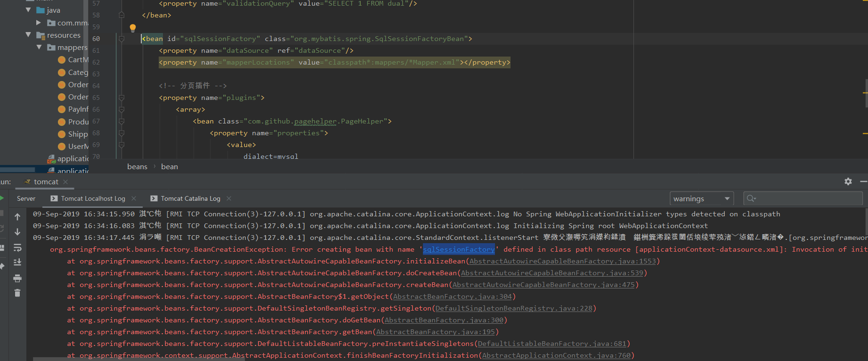868x361 pixels.
Task: Switch to the Server tab
Action: 26,198
